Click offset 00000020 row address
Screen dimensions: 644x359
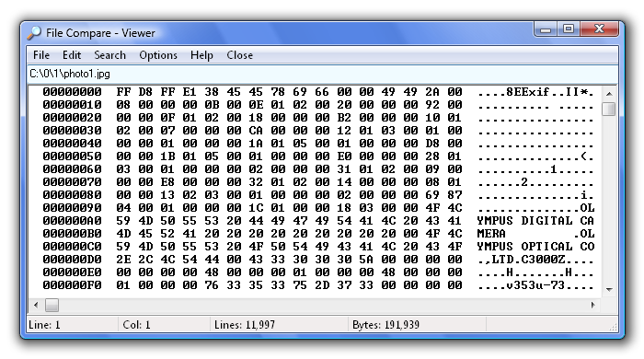click(x=73, y=118)
